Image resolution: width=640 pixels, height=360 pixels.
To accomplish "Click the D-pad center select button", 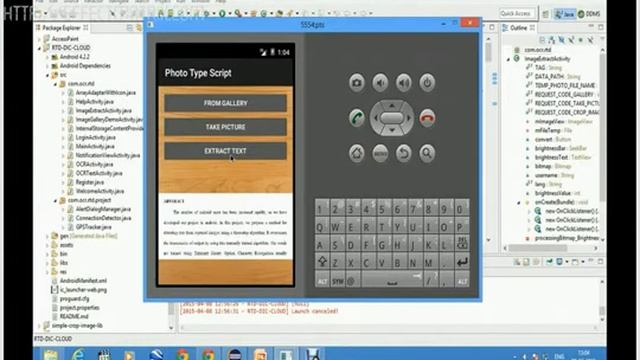I will pyautogui.click(x=392, y=118).
